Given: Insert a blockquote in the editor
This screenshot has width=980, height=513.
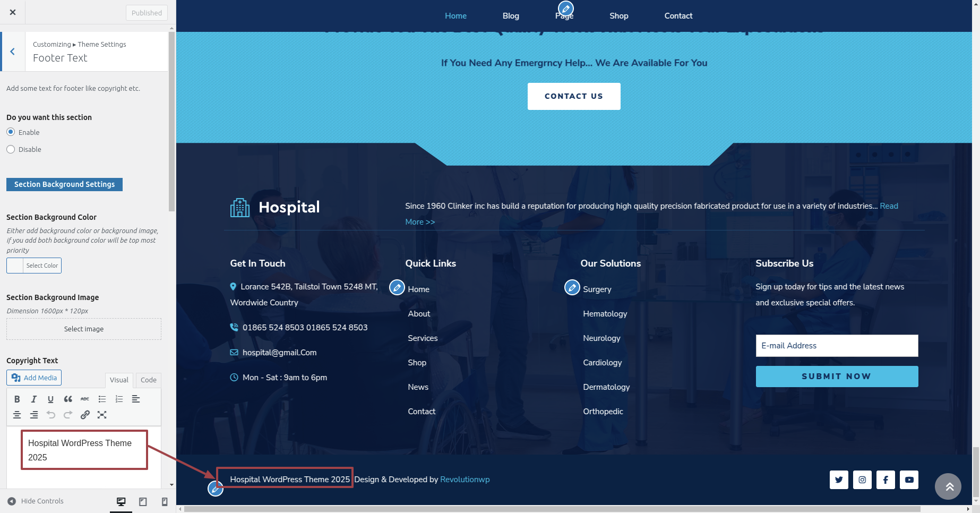Looking at the screenshot, I should point(68,399).
